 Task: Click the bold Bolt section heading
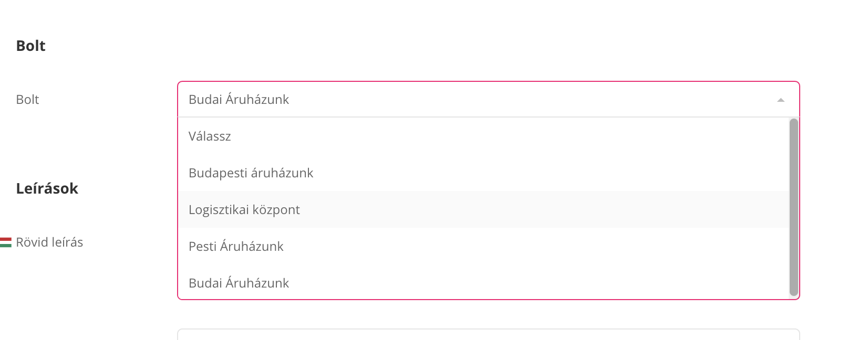click(x=31, y=46)
